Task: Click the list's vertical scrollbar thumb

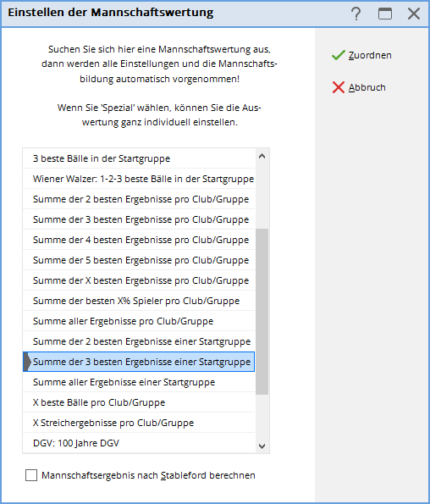Action: (262, 312)
